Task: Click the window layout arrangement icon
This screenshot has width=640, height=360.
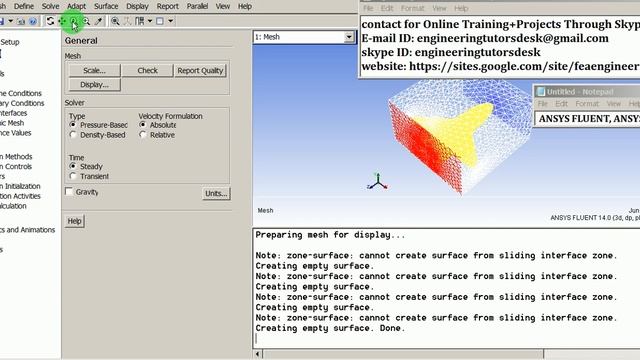Action: pos(140,21)
